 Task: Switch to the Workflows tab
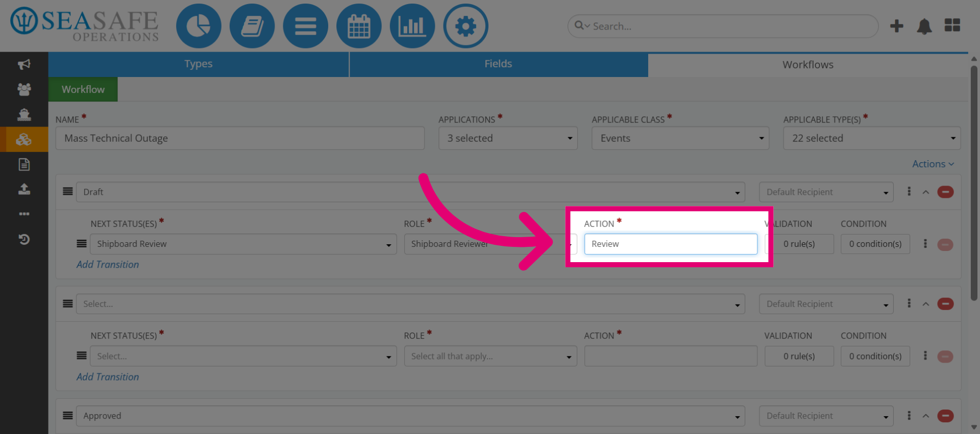pyautogui.click(x=808, y=65)
